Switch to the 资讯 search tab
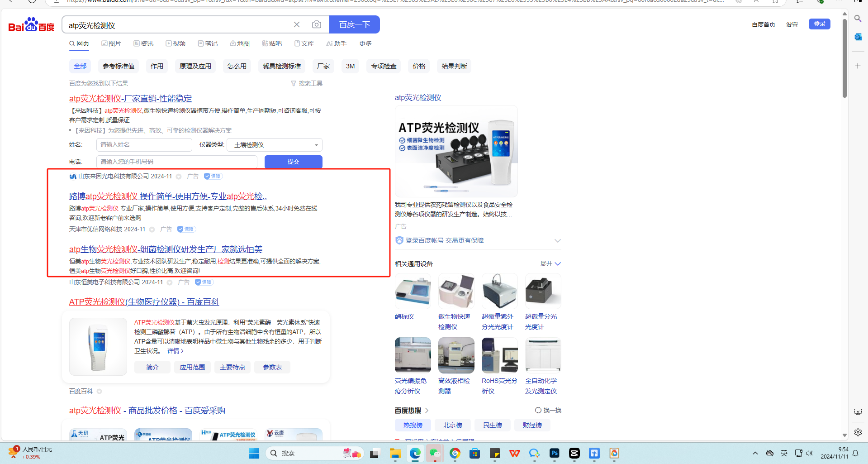 tap(143, 43)
